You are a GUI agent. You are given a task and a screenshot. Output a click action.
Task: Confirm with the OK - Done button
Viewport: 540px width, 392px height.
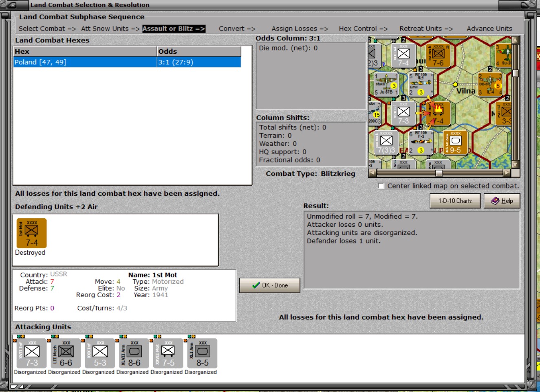270,285
